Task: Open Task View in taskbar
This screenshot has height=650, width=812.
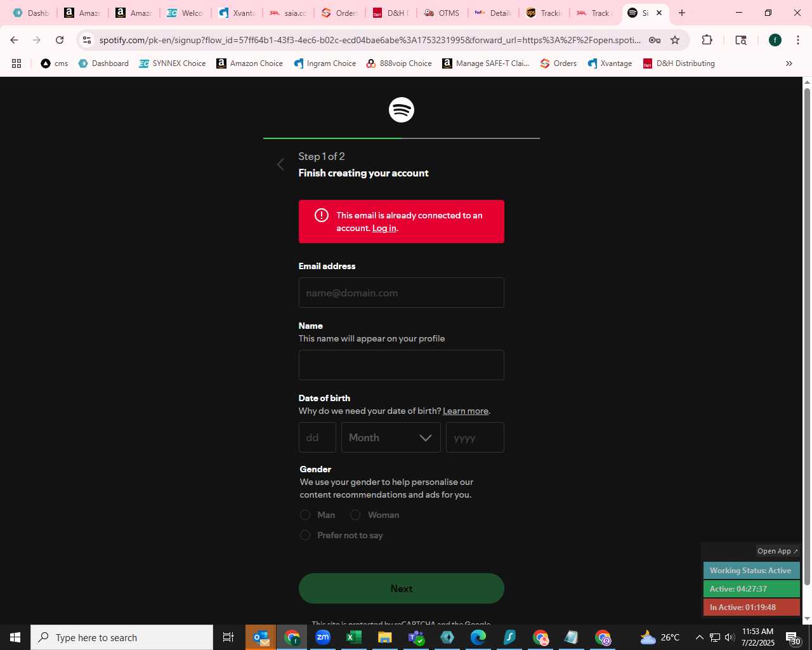Action: click(228, 637)
